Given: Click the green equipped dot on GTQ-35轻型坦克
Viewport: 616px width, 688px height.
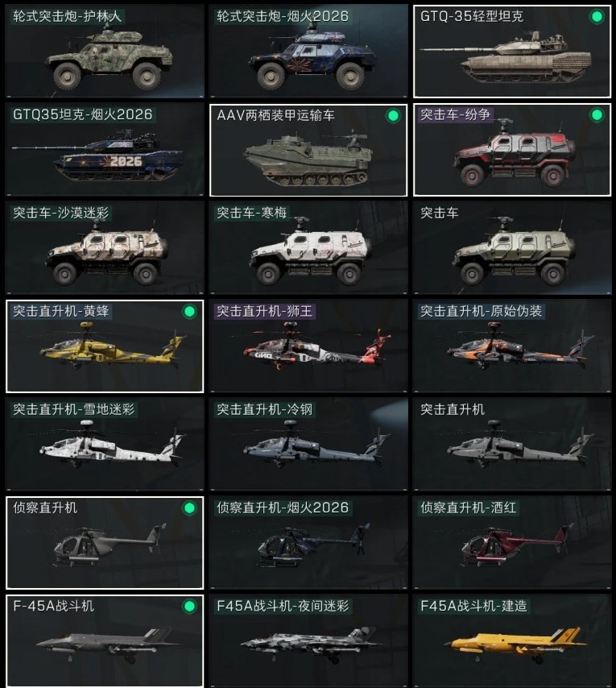Looking at the screenshot, I should tap(596, 17).
